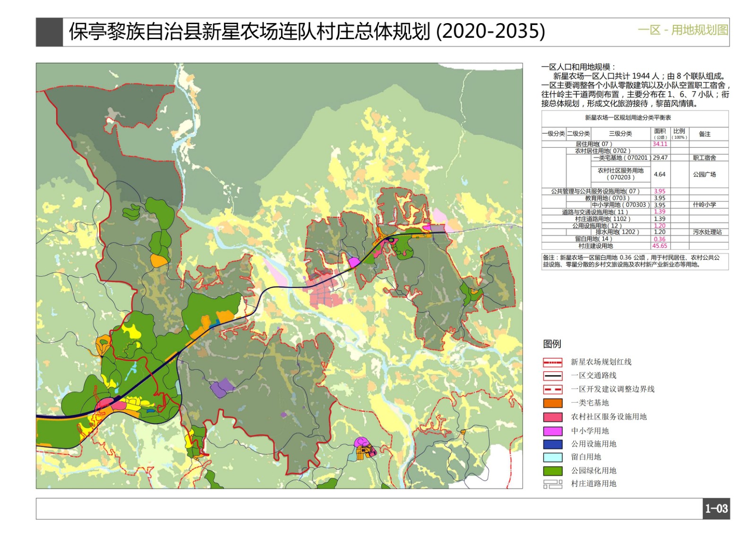Click the light cyan 留白用地 legend swatch

tap(552, 457)
